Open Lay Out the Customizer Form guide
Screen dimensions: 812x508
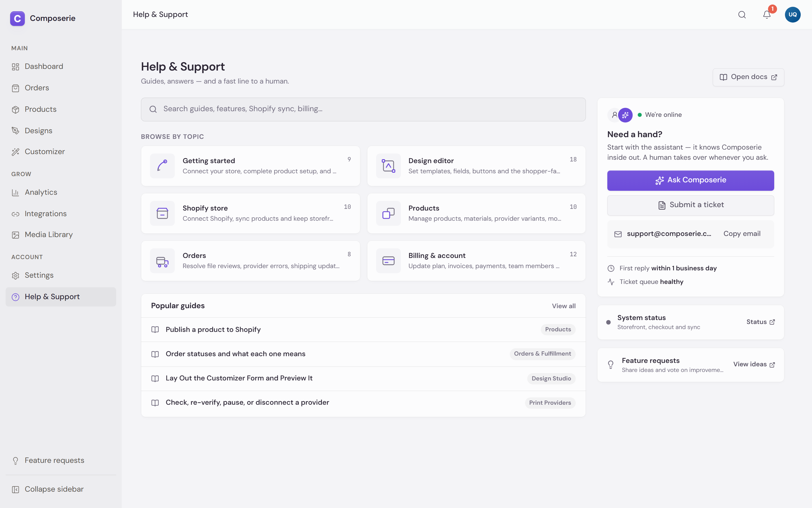363,378
